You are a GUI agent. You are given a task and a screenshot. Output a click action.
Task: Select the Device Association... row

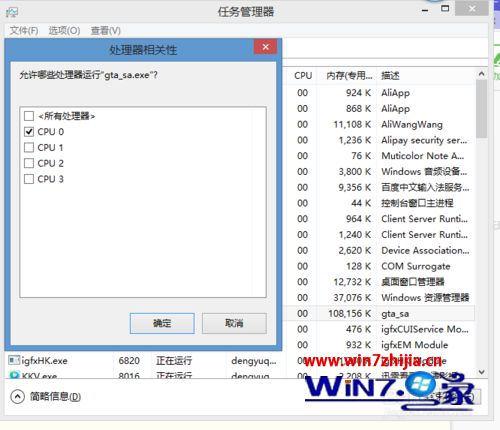(x=380, y=250)
